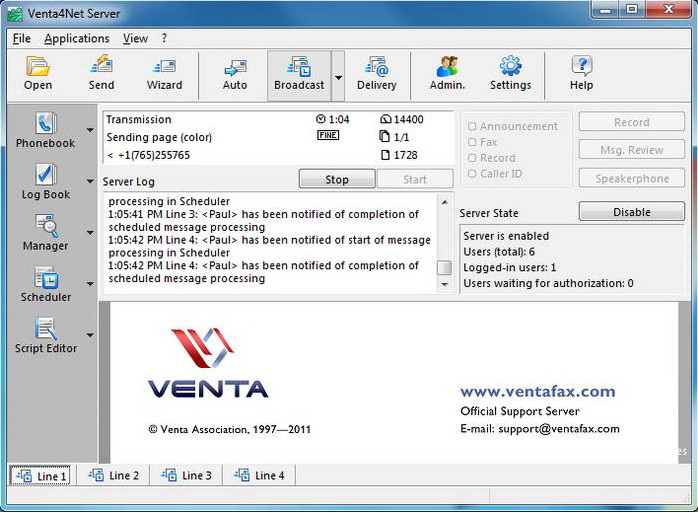Open the Settings gear icon

point(511,66)
